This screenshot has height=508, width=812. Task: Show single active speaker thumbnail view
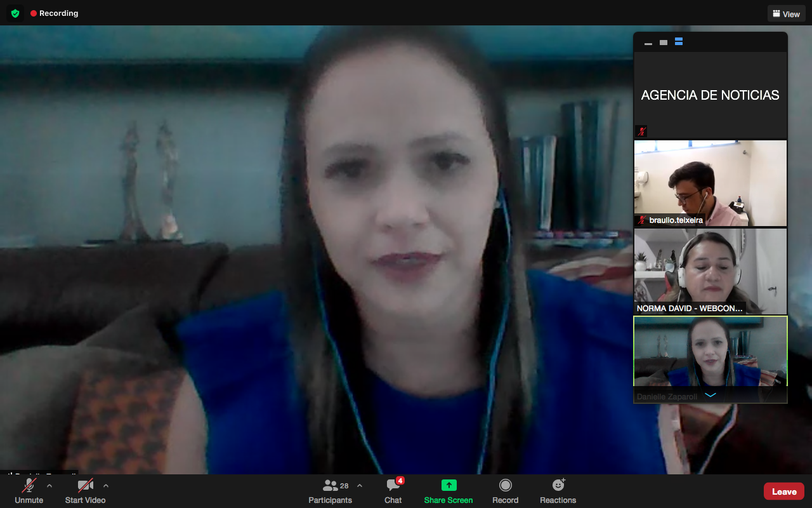click(664, 43)
